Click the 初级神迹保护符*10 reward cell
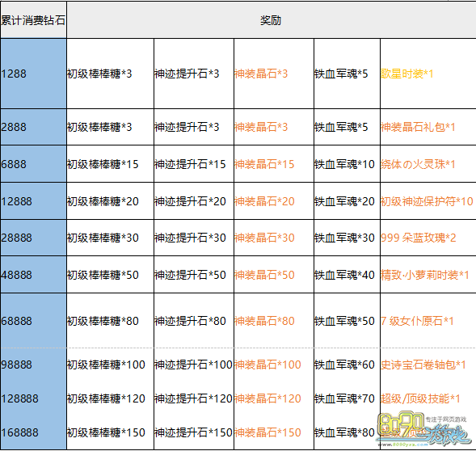This screenshot has height=451, width=476. click(x=428, y=201)
